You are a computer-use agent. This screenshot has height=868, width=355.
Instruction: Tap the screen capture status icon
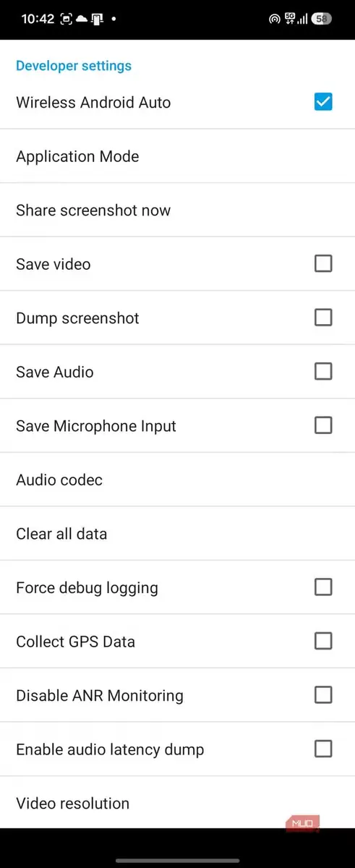tap(66, 19)
